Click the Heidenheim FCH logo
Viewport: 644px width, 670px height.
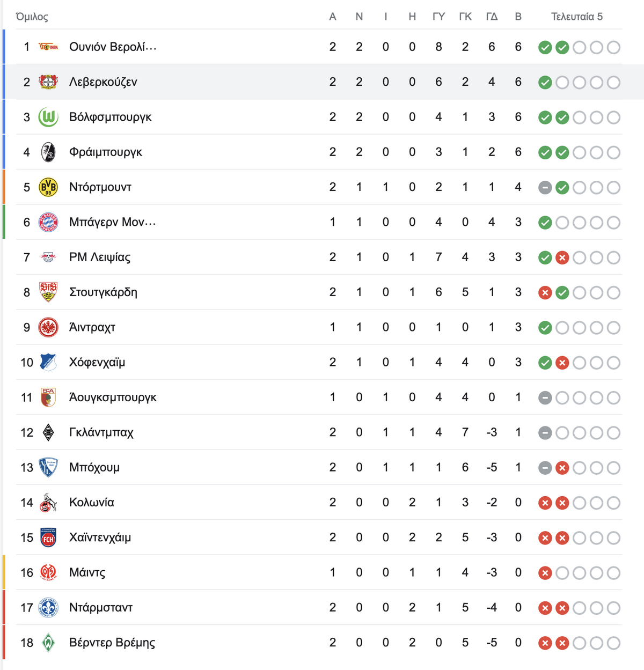point(48,538)
